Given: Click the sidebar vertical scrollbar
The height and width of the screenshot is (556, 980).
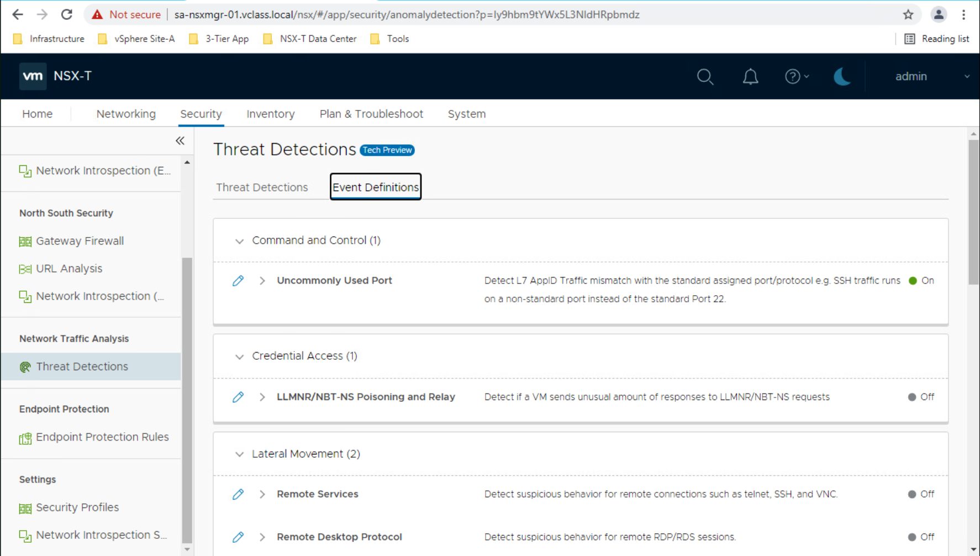Looking at the screenshot, I should pyautogui.click(x=187, y=401).
